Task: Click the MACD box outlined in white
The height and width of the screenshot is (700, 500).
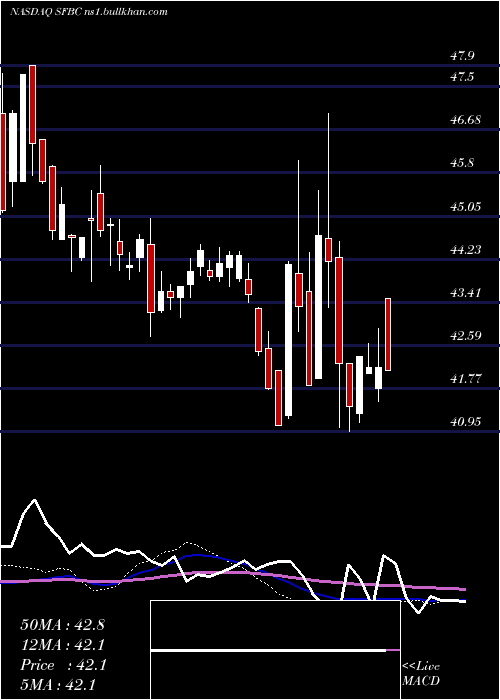Action: (275, 650)
